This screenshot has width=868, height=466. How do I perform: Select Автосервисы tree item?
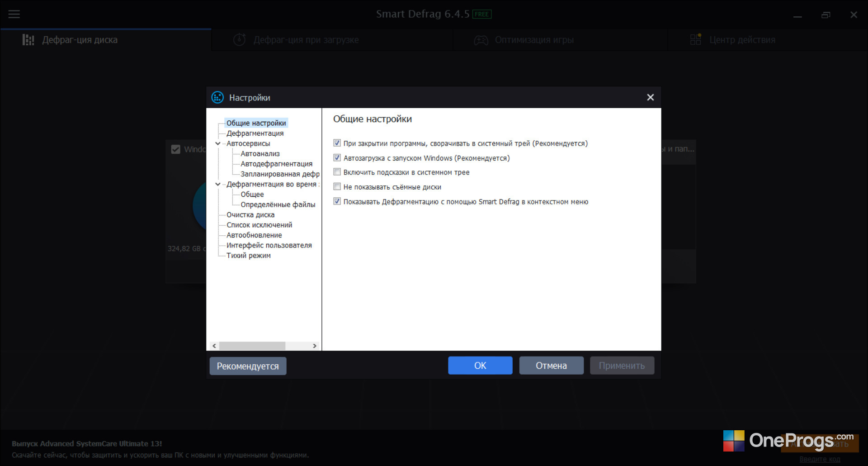tap(248, 143)
